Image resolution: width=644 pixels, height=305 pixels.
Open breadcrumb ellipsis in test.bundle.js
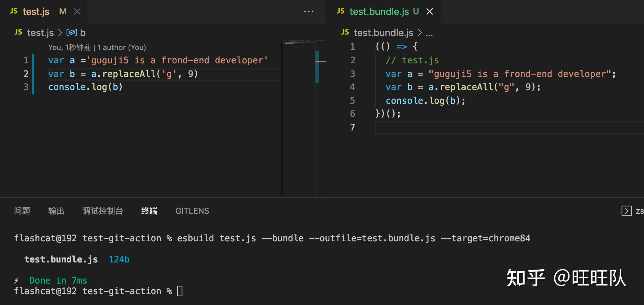(x=429, y=33)
